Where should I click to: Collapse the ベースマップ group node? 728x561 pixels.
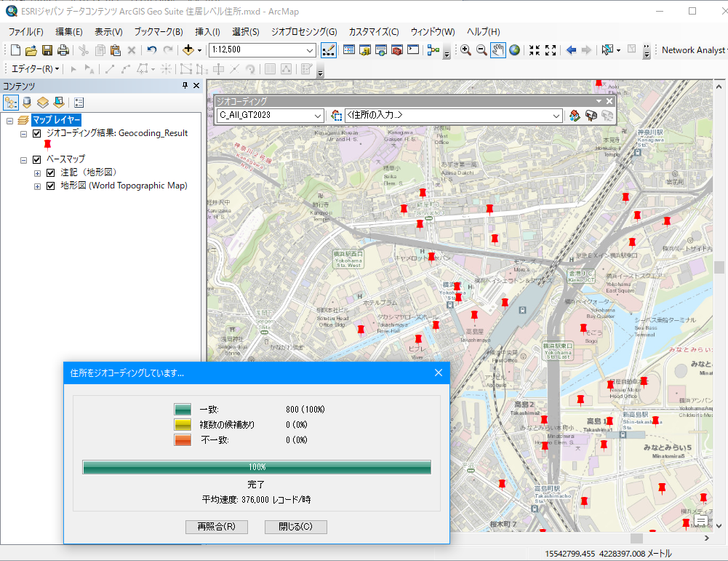point(23,160)
